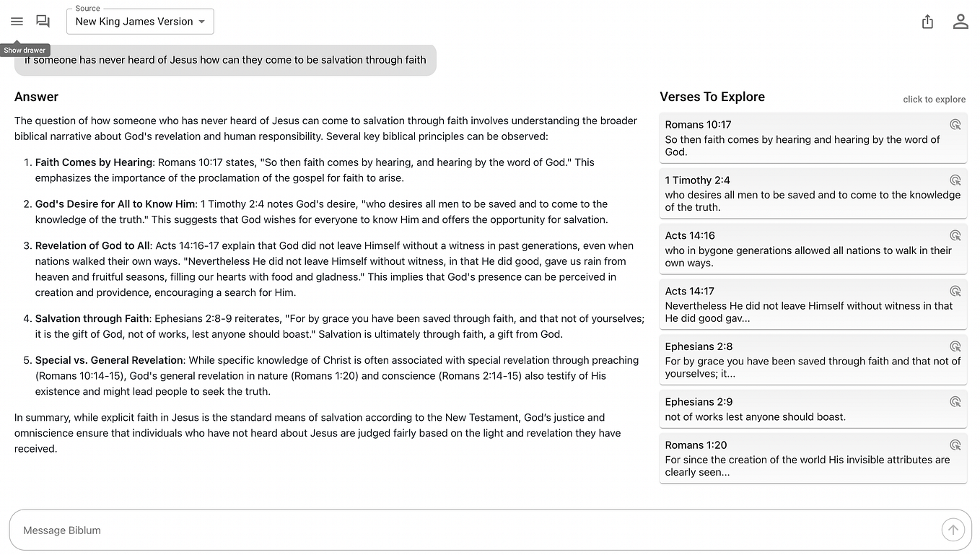Open the Acts 14:17 verse card

click(x=813, y=305)
